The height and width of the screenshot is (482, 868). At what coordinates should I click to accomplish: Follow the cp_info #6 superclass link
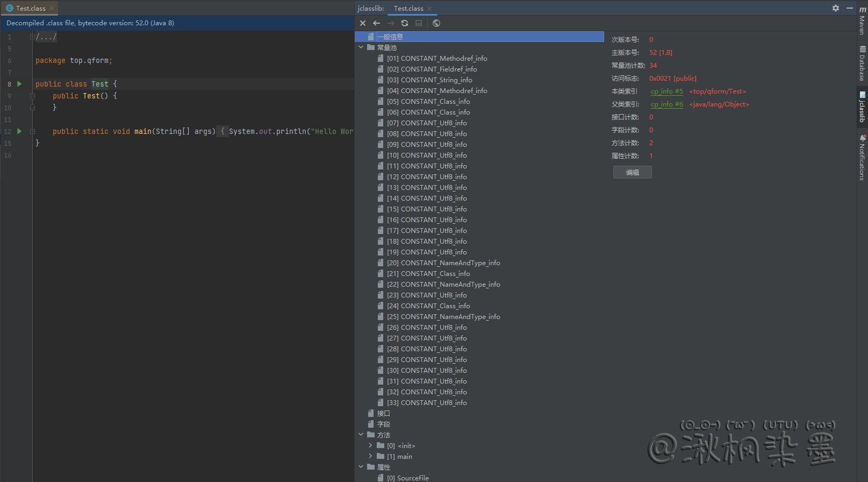pyautogui.click(x=666, y=104)
